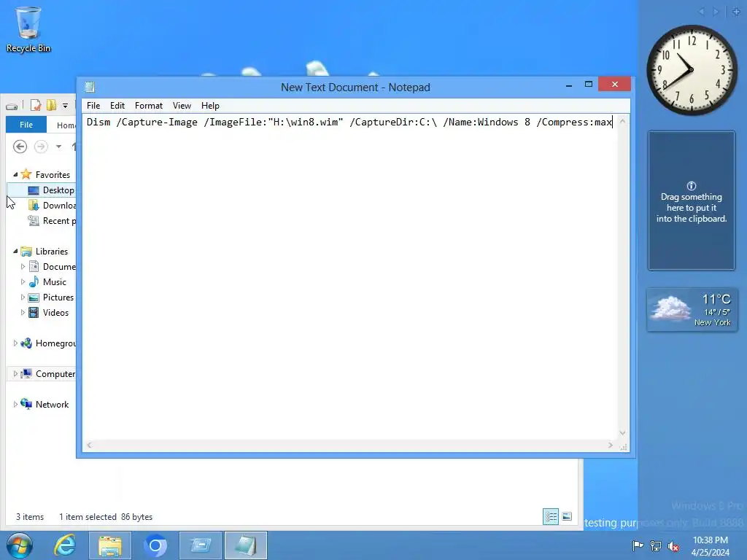747x560 pixels.
Task: Select Favorites in the navigation pane
Action: [x=53, y=175]
